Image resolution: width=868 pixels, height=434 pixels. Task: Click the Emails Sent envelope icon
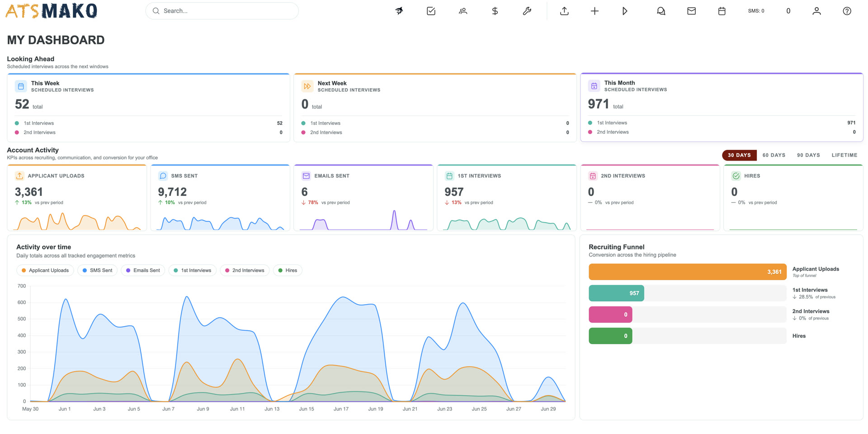point(306,176)
